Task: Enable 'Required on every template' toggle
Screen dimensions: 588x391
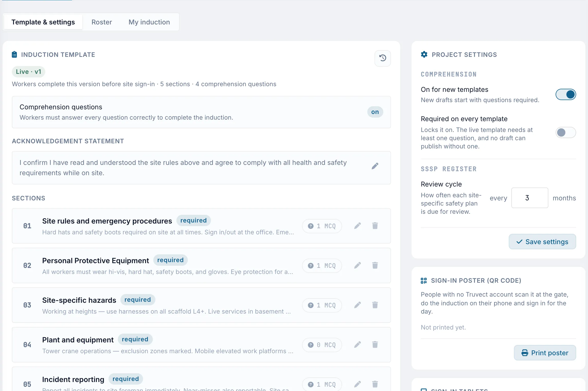Action: tap(566, 132)
